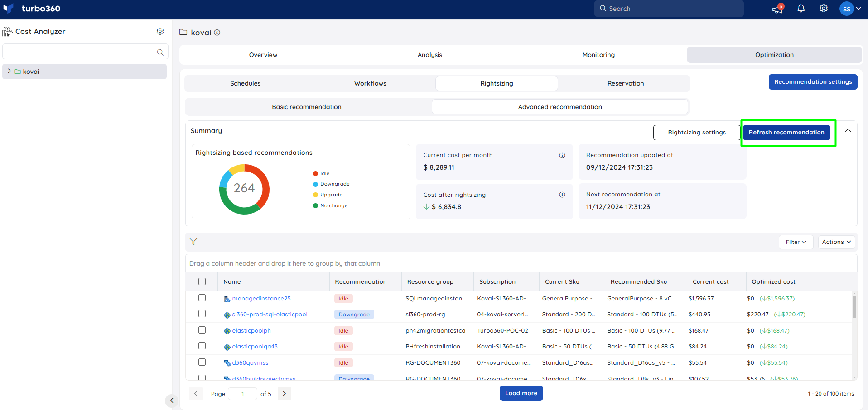Check the sl360-prod-sql-elasticpool row checkbox
Image resolution: width=868 pixels, height=410 pixels.
(202, 314)
